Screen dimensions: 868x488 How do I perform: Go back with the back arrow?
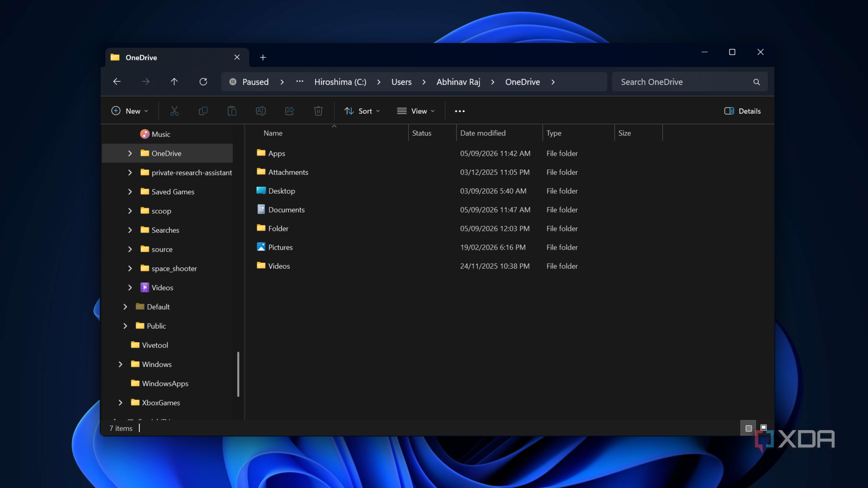[x=117, y=82]
